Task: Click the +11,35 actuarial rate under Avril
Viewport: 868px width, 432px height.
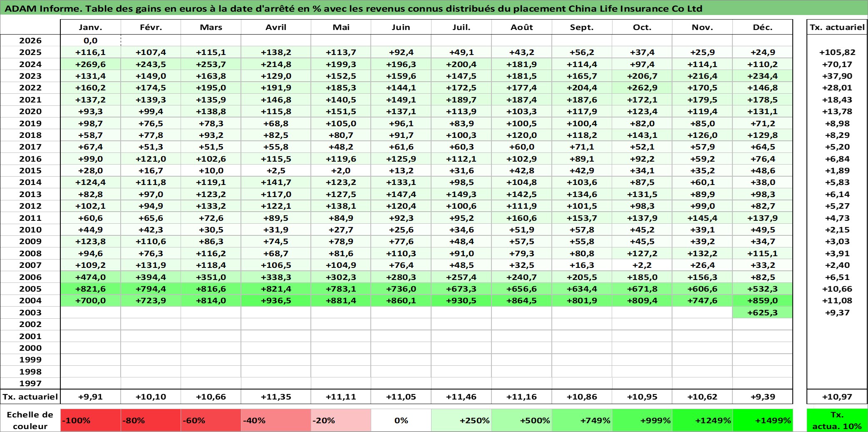Action: [x=276, y=397]
